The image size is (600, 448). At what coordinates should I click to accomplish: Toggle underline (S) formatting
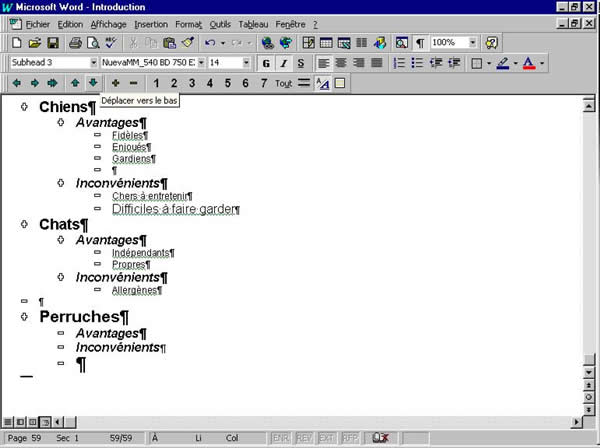click(x=301, y=63)
